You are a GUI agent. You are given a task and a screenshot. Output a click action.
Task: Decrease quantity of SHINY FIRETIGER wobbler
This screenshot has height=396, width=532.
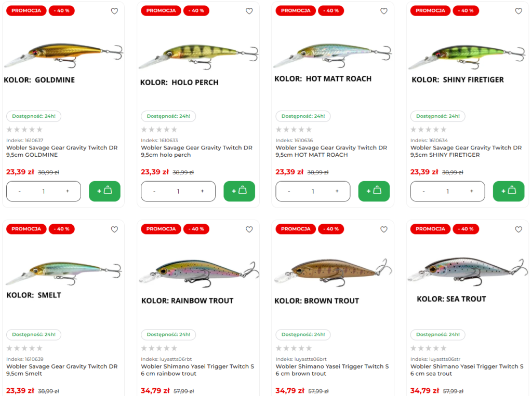click(x=423, y=192)
